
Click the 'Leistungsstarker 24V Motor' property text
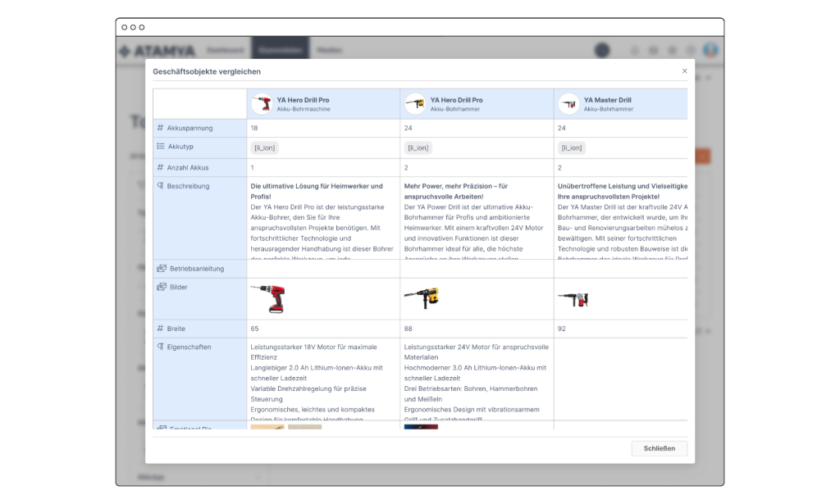477,352
